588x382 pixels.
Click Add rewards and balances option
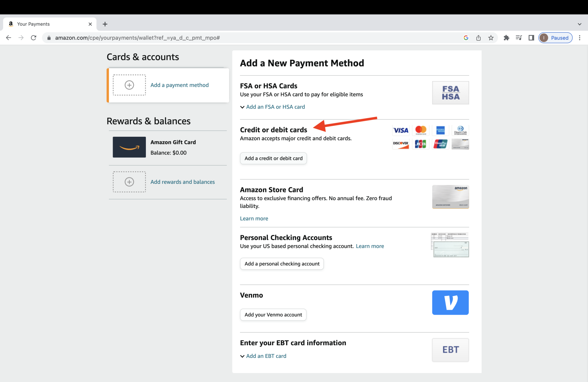point(182,181)
